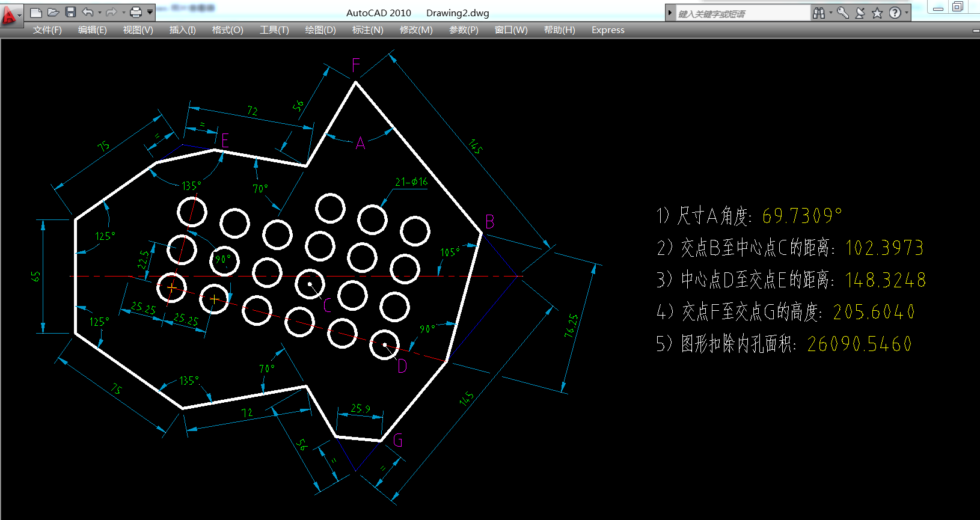The height and width of the screenshot is (520, 980).
Task: Open Communication Center satellite dish icon
Action: coord(860,13)
